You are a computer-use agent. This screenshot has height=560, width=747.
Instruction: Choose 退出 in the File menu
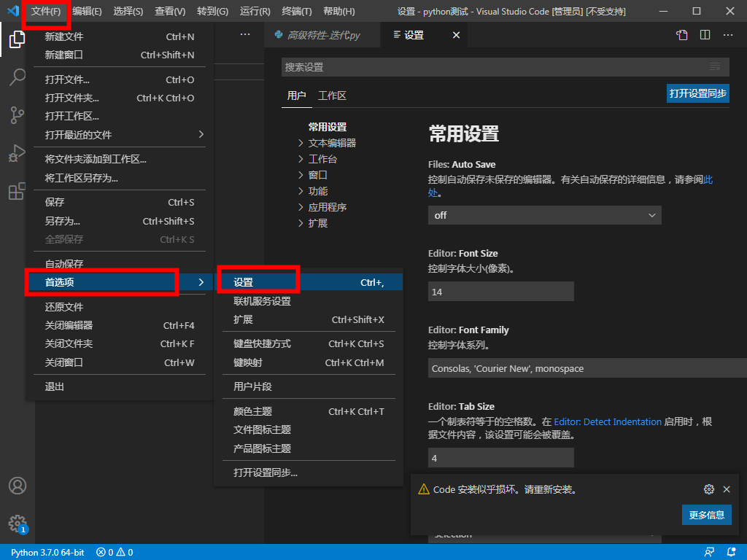[x=120, y=386]
